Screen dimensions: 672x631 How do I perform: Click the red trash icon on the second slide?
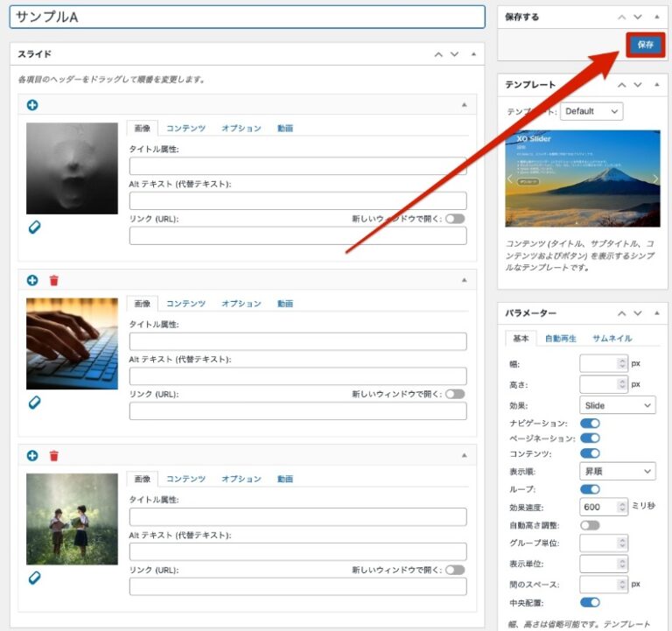click(x=54, y=280)
